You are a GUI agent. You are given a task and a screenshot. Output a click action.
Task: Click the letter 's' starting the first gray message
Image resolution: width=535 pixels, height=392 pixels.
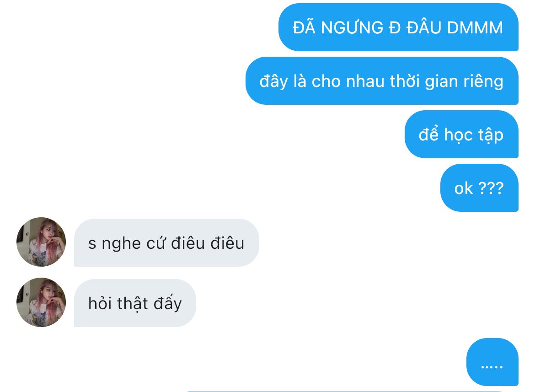coord(92,244)
